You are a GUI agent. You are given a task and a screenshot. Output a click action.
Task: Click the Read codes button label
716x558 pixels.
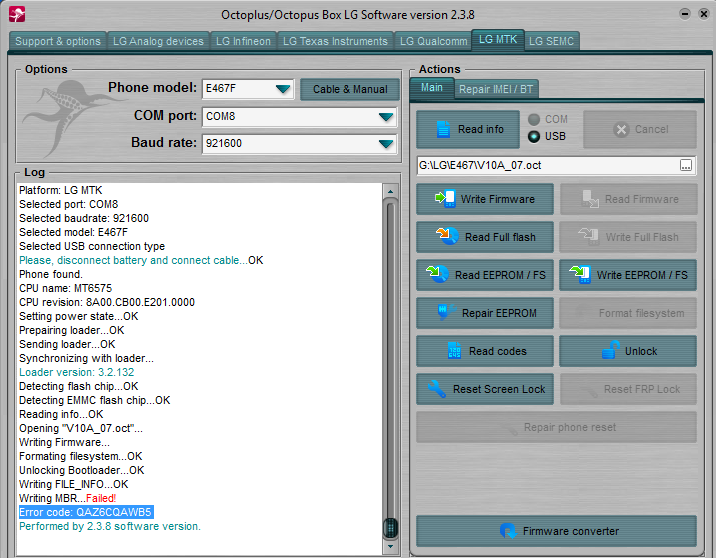coord(498,351)
